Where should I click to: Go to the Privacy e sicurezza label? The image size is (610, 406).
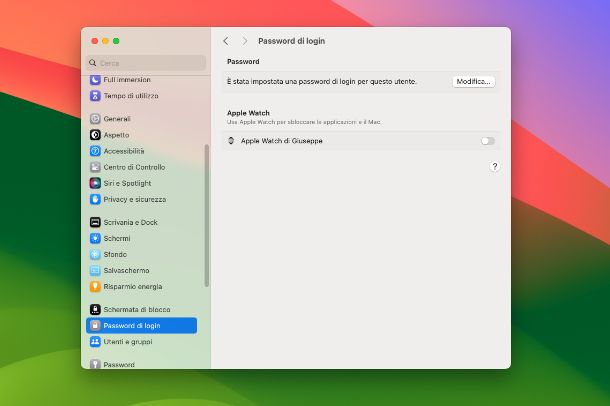click(x=135, y=199)
